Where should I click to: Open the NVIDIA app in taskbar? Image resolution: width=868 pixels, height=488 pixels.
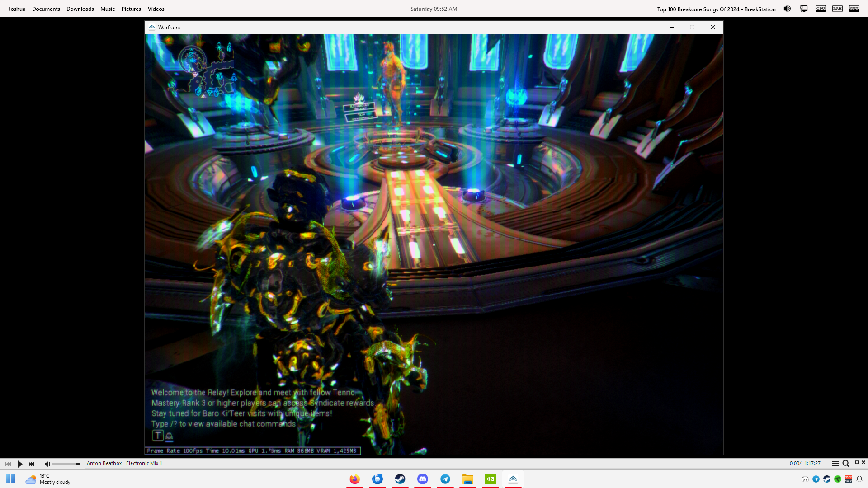(x=491, y=479)
